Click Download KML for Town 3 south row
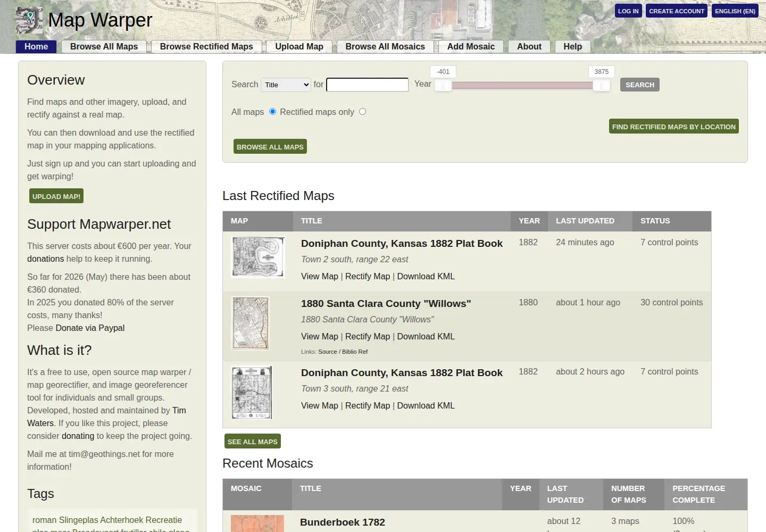 426,405
